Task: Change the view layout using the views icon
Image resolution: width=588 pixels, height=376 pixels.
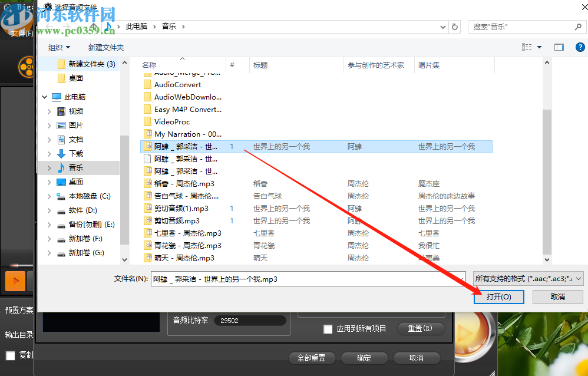Action: [526, 47]
